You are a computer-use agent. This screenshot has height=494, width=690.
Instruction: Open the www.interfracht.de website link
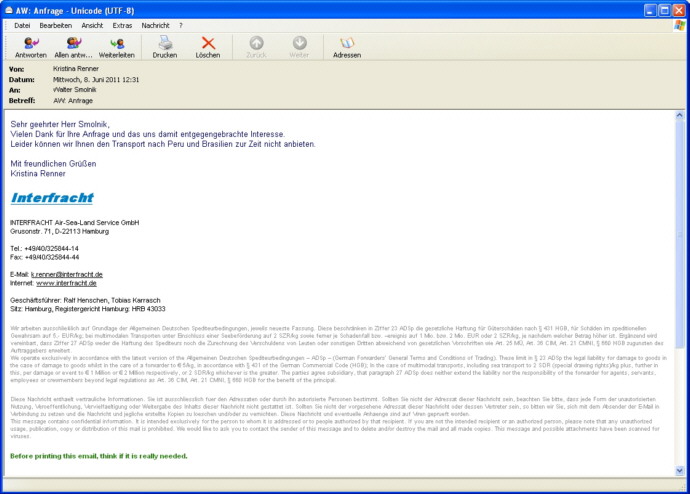click(71, 283)
